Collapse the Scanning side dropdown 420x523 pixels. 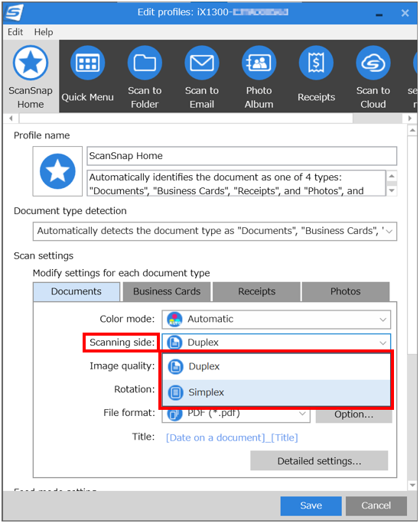[x=276, y=343]
